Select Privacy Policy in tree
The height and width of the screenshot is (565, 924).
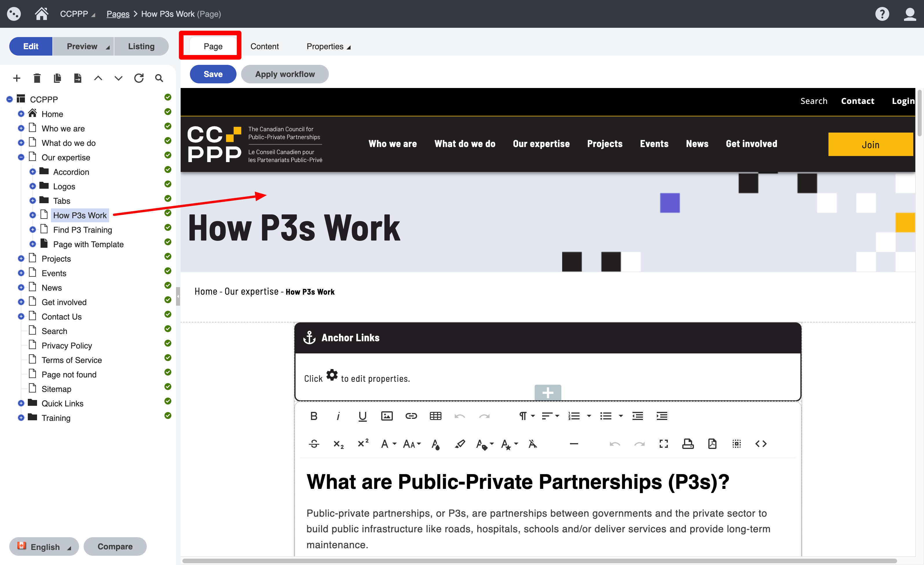(x=67, y=345)
